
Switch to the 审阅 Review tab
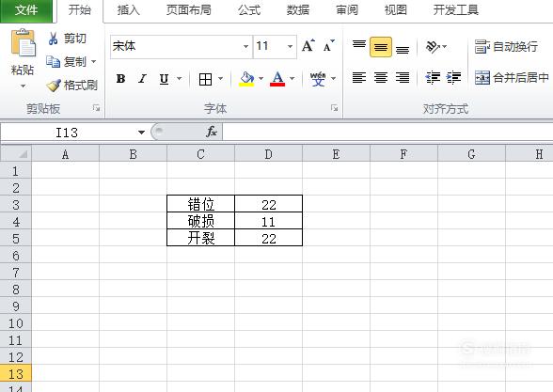point(347,9)
